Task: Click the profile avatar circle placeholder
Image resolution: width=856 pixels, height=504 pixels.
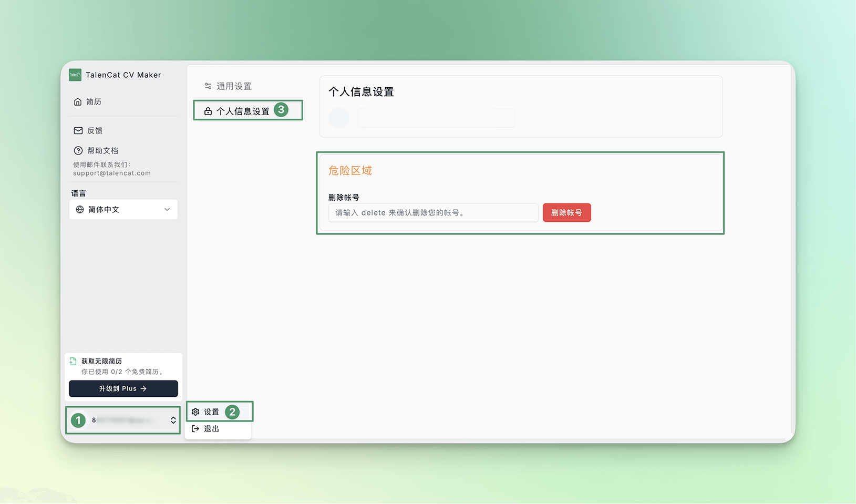Action: pos(339,118)
